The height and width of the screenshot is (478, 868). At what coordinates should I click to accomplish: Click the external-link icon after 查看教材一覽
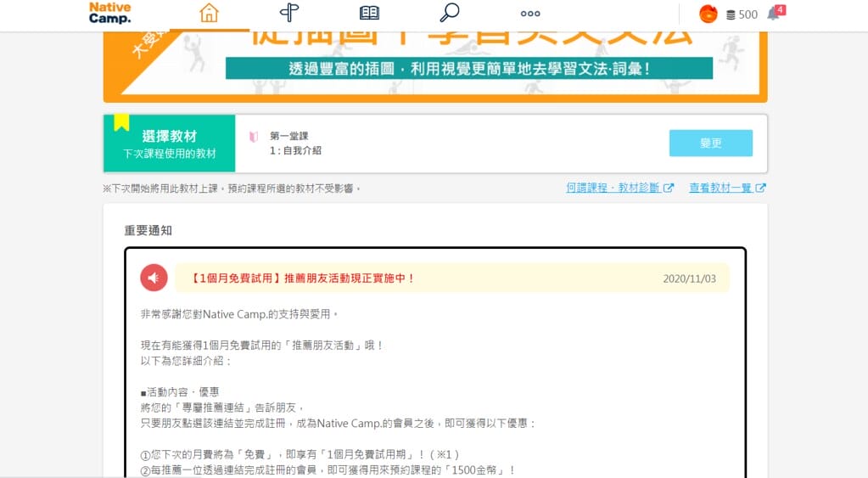760,188
